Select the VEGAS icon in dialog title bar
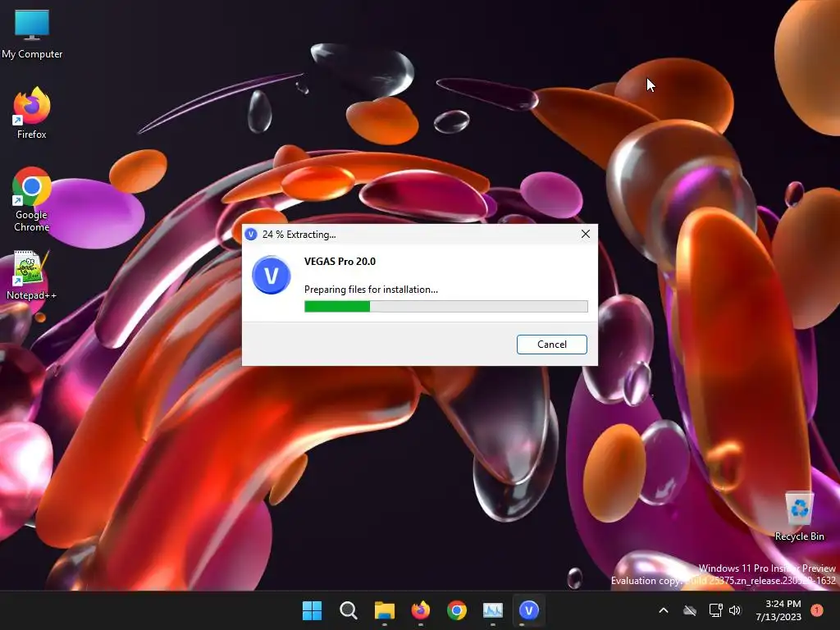 251,235
